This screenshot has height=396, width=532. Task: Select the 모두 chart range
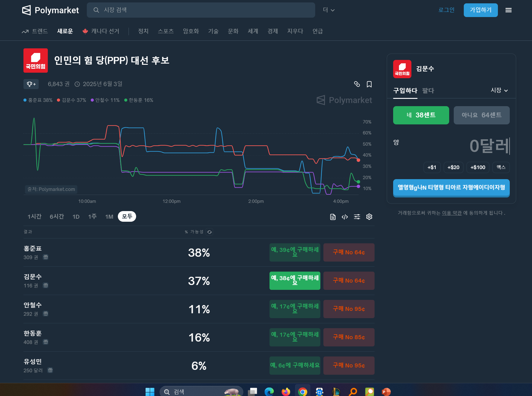click(x=127, y=216)
